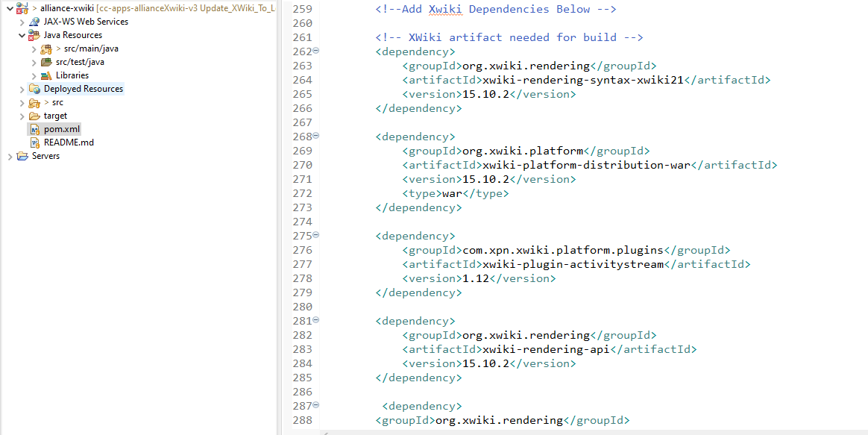This screenshot has height=435, width=868.
Task: Click the JAX-WS Web Services icon
Action: pyautogui.click(x=34, y=22)
